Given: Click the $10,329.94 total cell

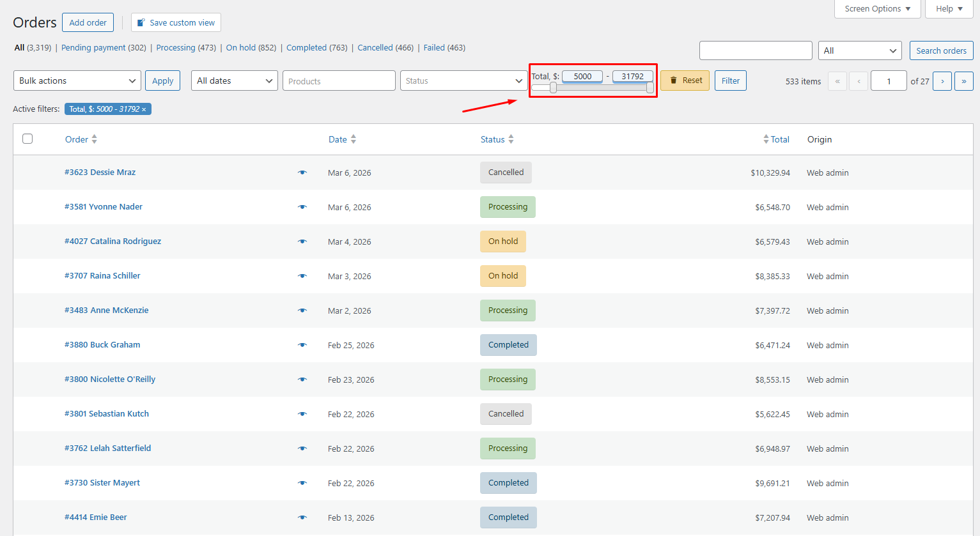Looking at the screenshot, I should tap(770, 172).
